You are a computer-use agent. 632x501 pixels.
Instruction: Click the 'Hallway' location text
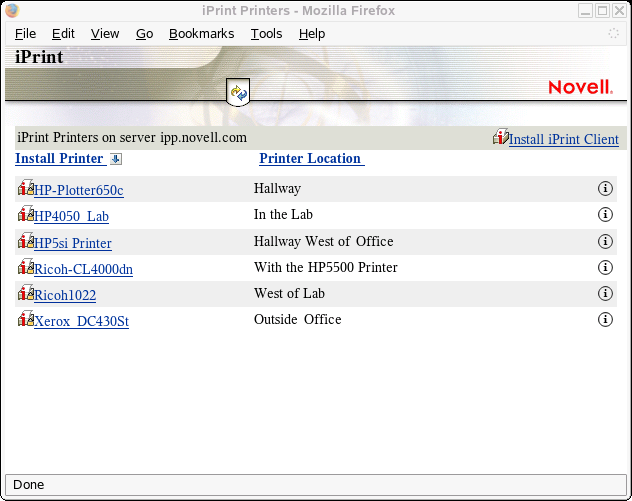(277, 188)
